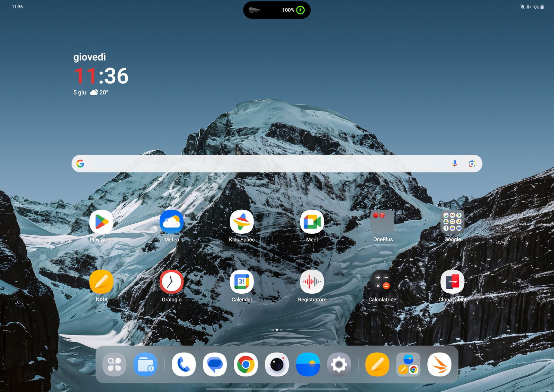
Task: Open Google Lens from search bar
Action: [472, 163]
